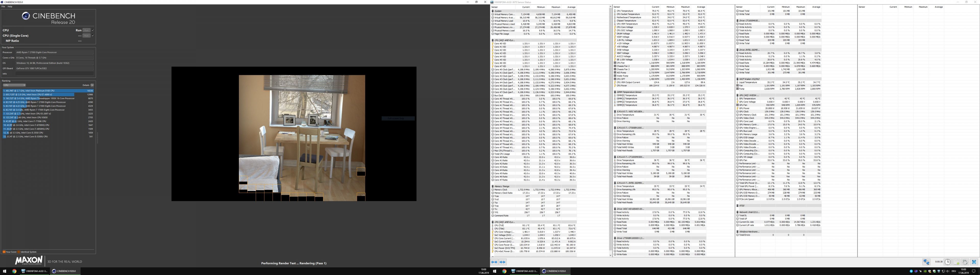Open Chrome from the left taskbar

pyautogui.click(x=14, y=271)
